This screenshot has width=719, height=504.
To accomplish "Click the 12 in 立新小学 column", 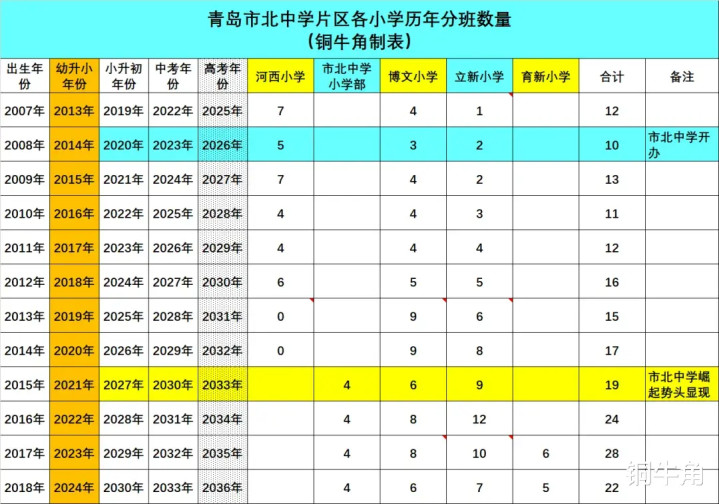I will [x=479, y=419].
